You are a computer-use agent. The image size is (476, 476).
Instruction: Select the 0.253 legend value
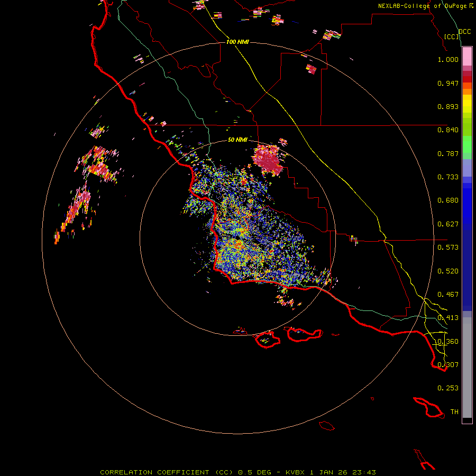click(448, 388)
